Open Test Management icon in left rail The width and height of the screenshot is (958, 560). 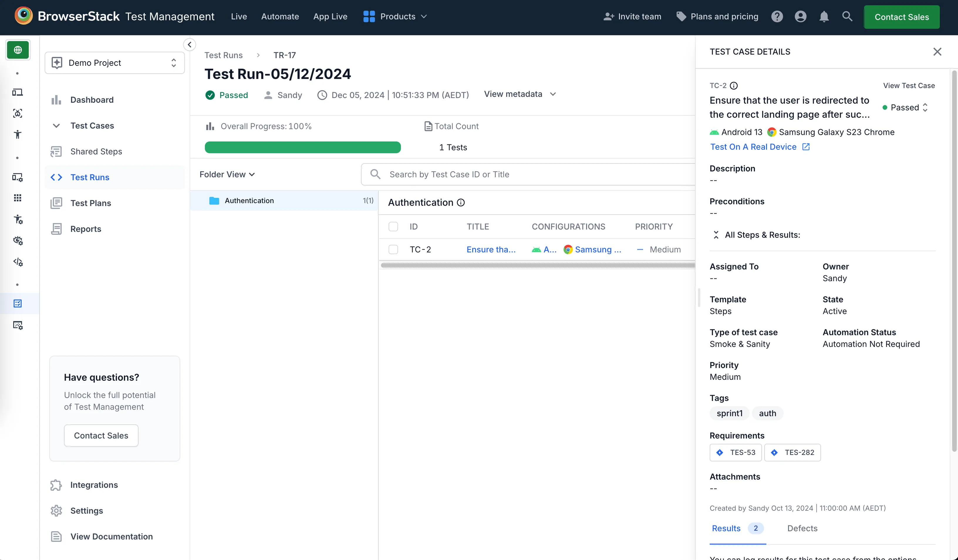pyautogui.click(x=18, y=303)
